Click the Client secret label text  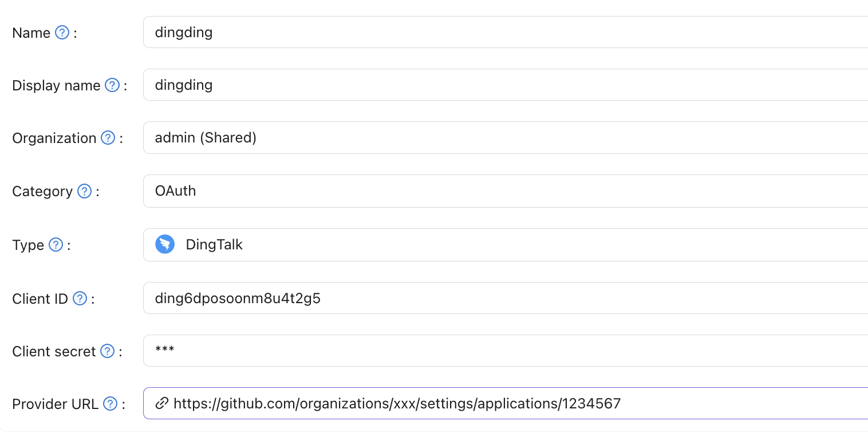54,351
